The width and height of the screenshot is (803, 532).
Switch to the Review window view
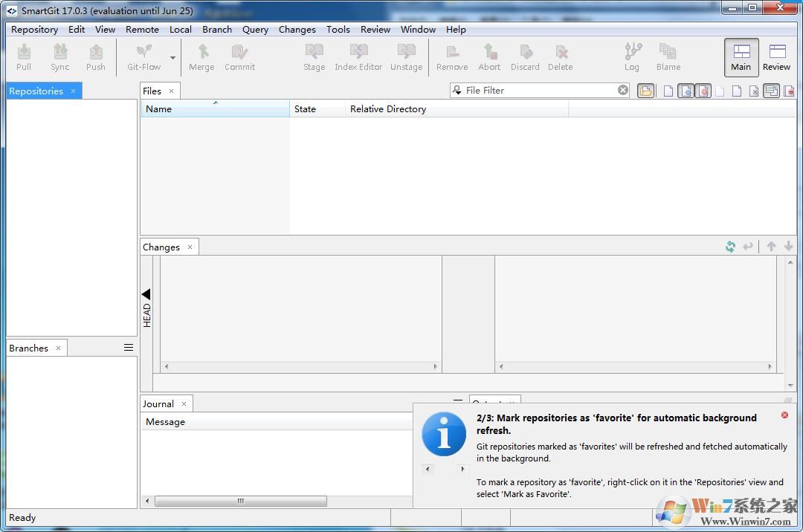tap(776, 57)
